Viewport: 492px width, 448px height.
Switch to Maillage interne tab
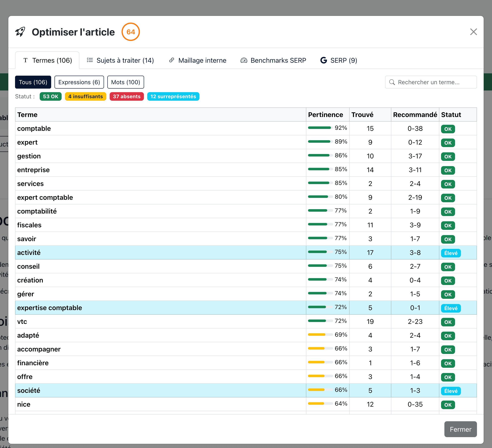tap(202, 60)
